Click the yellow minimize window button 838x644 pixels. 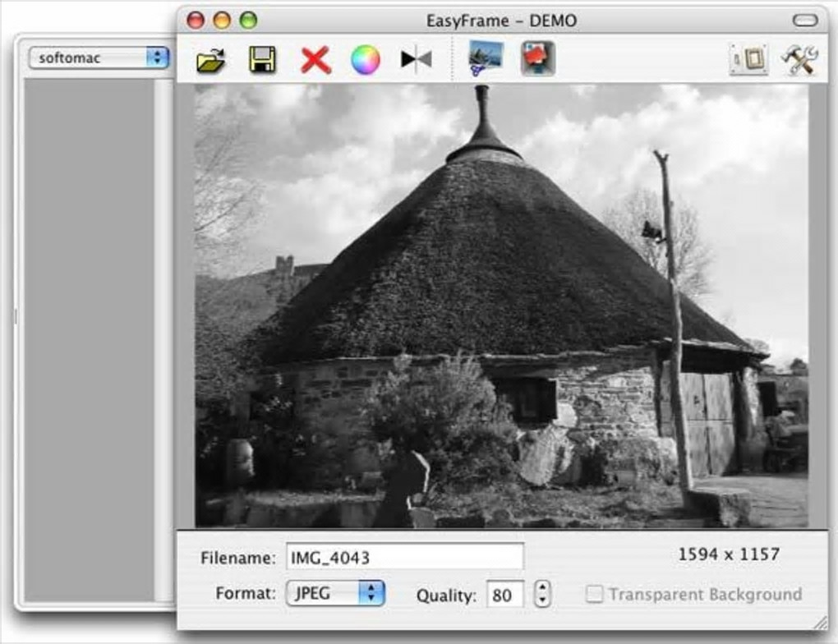point(222,21)
